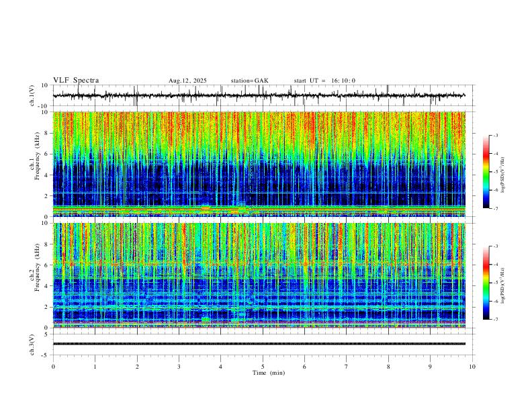Viewport: 532px width, 411px height.
Task: Click the ch.2 spectrogram panel
Action: coord(259,275)
